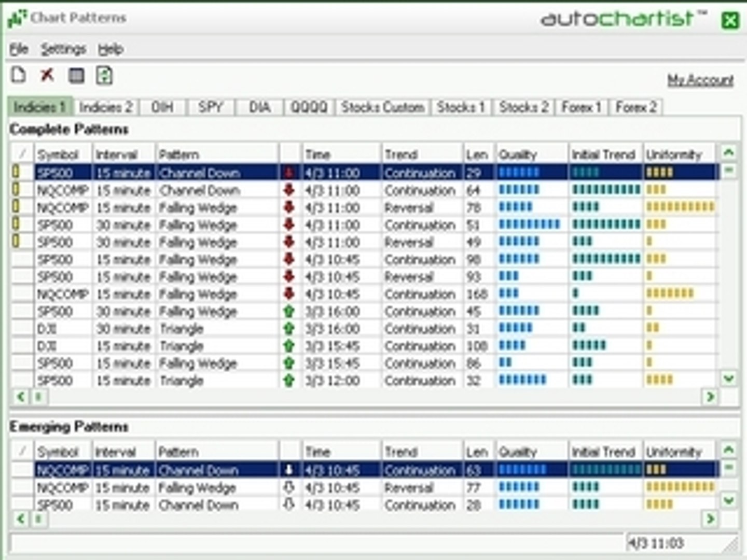The image size is (747, 560).
Task: Click the Complete Patterns scroll left arrow
Action: (x=20, y=397)
